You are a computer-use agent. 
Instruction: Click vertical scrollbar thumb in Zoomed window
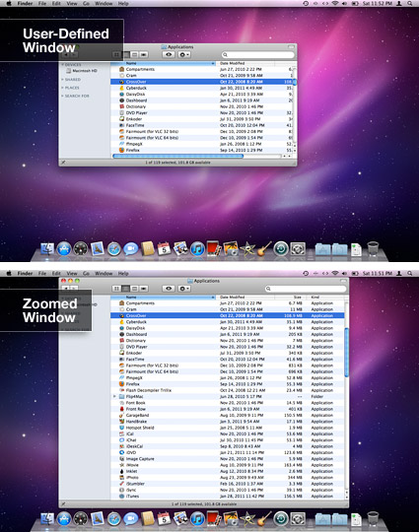point(347,352)
